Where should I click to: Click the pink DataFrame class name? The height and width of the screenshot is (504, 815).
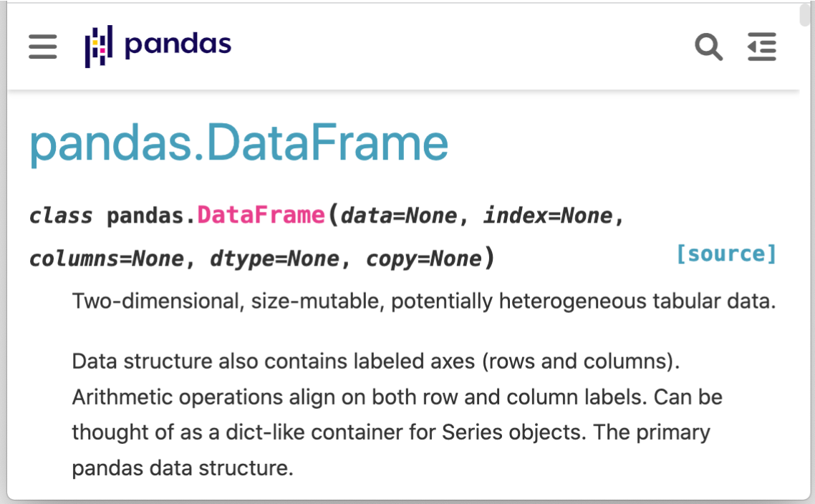[x=261, y=215]
